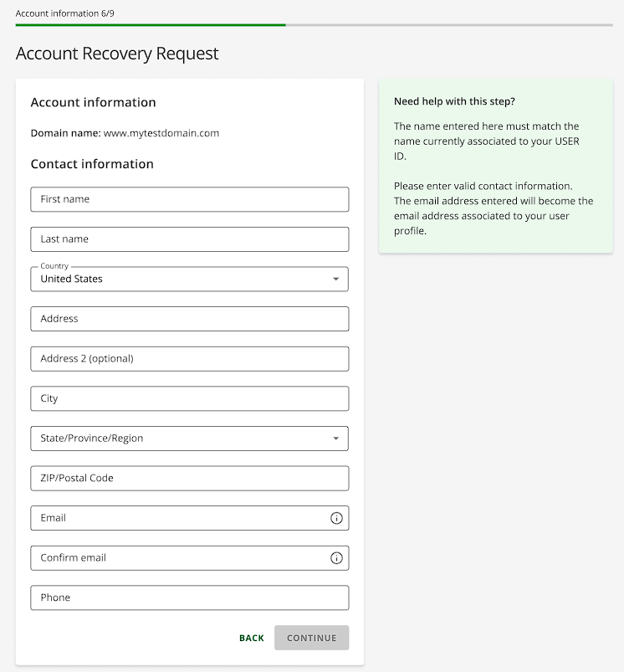Click the First name input field
624x672 pixels.
tap(189, 199)
